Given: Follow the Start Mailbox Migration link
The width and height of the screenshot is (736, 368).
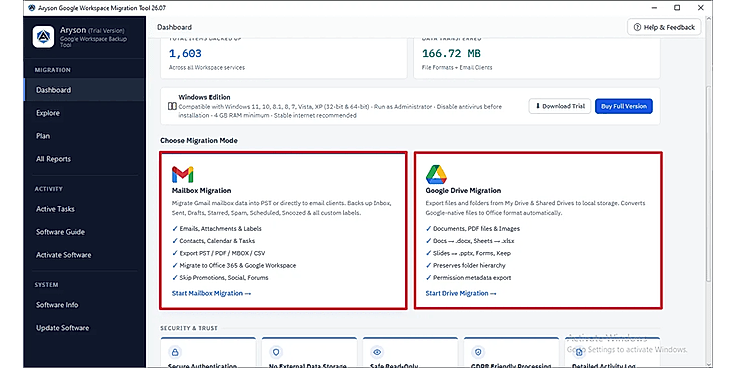Looking at the screenshot, I should (x=211, y=293).
